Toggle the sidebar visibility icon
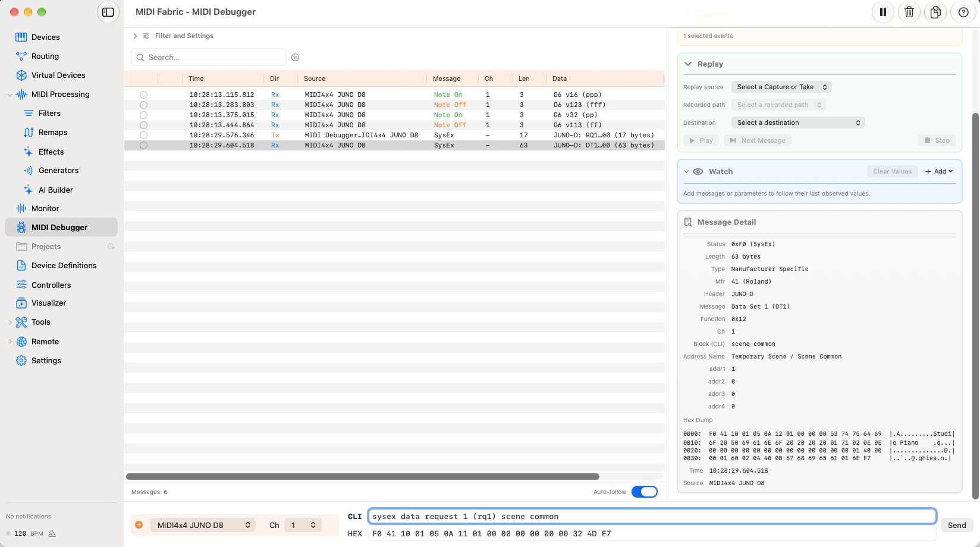980x547 pixels. pos(108,12)
